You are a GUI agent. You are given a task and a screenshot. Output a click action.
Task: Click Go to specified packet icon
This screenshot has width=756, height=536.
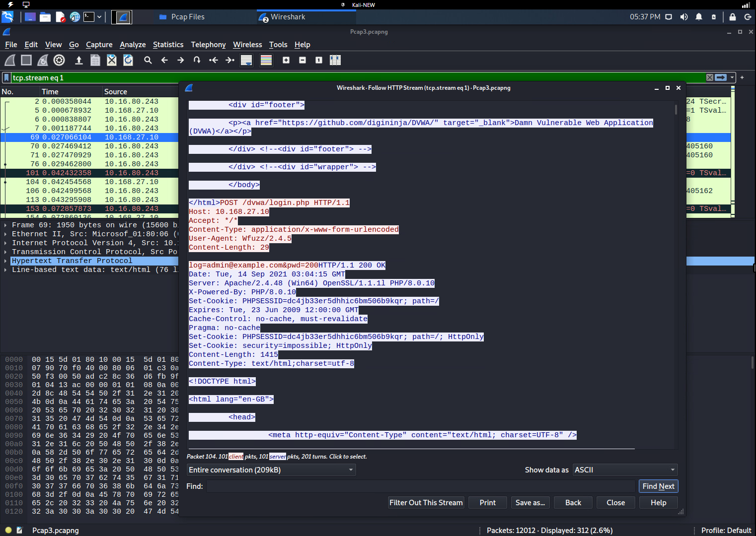(x=197, y=60)
